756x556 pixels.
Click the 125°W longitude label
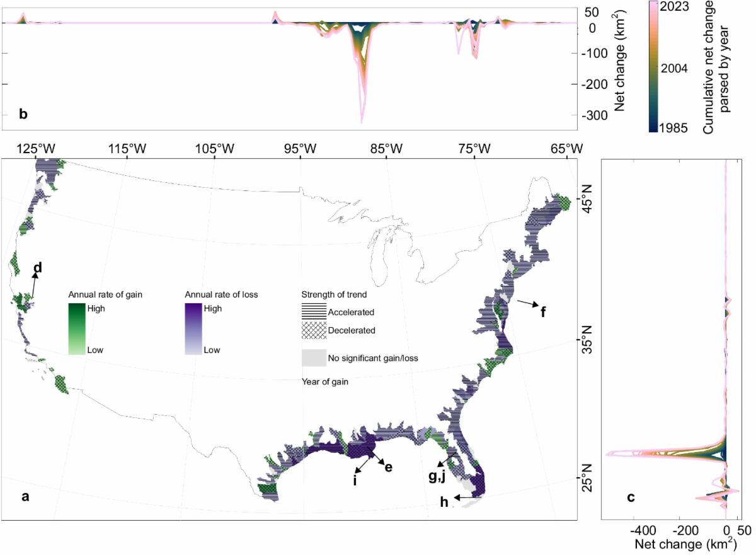[36, 149]
